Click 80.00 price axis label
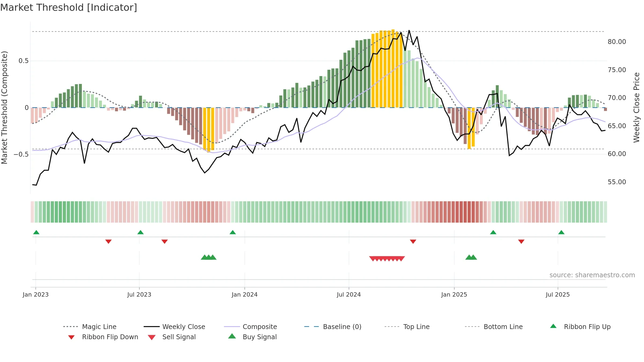The width and height of the screenshot is (644, 362). [617, 42]
